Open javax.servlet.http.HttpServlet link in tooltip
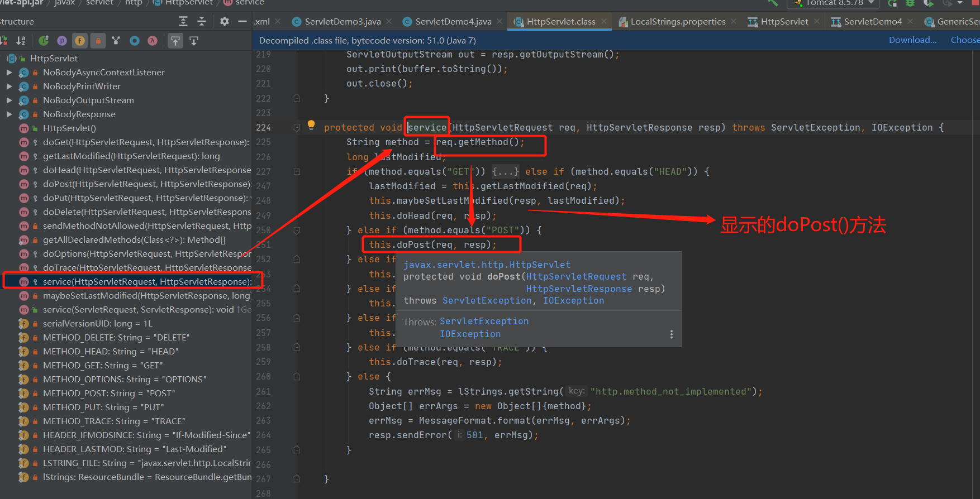The height and width of the screenshot is (499, 980). coord(487,265)
